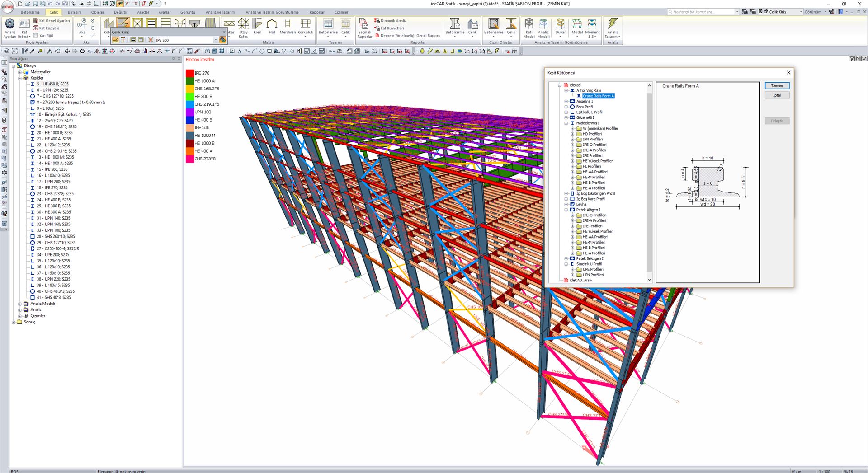Switch to the Raporlar ribbon tab
Screen dimensions: 868x473
click(x=317, y=12)
